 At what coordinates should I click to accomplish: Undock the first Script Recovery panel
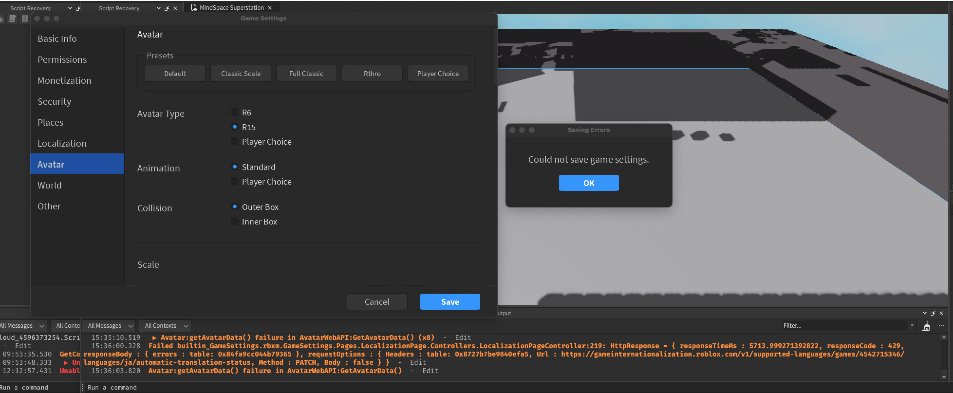pyautogui.click(x=78, y=9)
